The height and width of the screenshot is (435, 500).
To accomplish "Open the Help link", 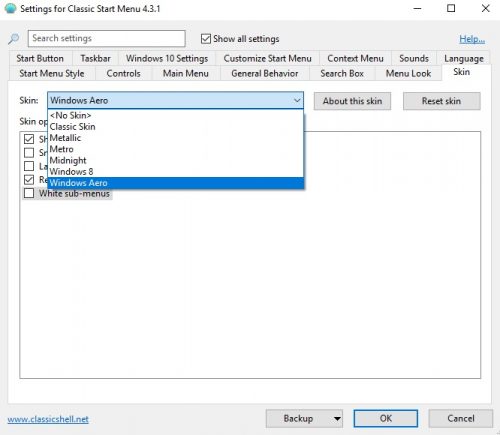I will (472, 39).
